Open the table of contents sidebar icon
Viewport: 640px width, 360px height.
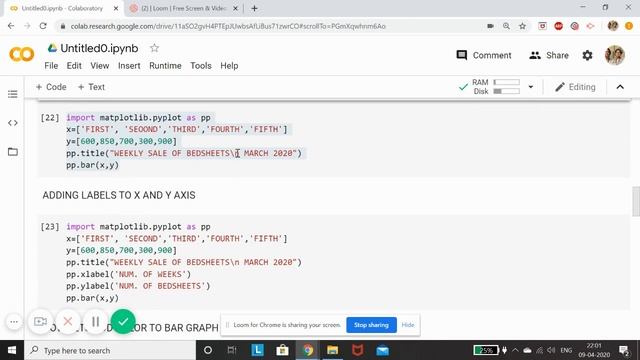point(13,94)
